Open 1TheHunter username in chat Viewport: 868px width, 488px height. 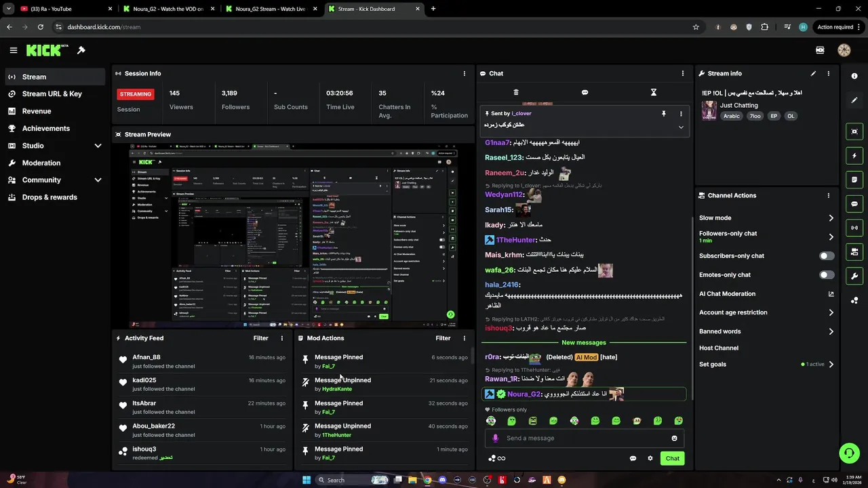[516, 240]
